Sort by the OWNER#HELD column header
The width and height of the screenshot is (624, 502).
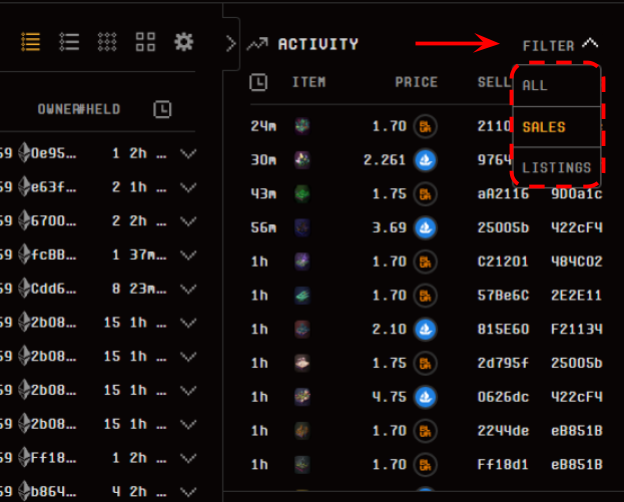79,109
